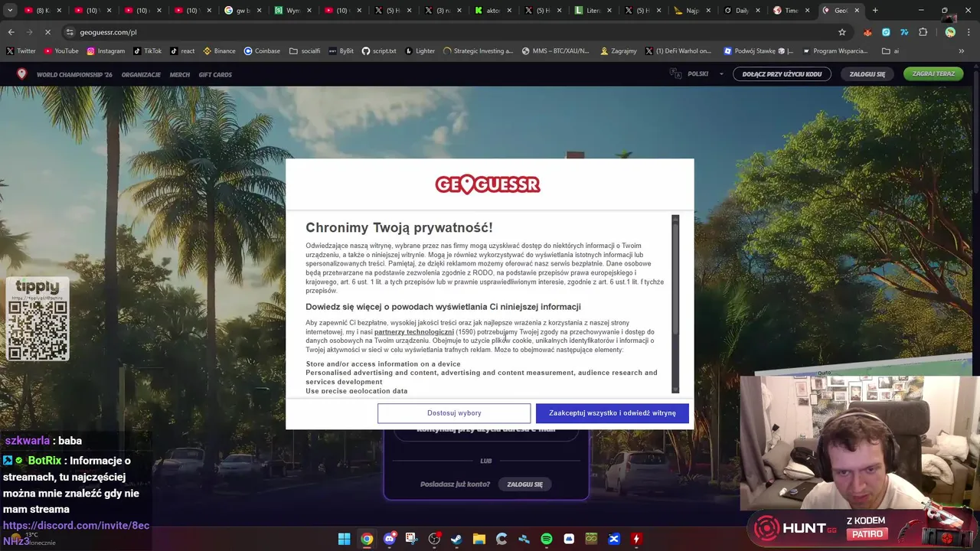Open Steam from the taskbar
Screen dimensions: 980x551
[456, 539]
